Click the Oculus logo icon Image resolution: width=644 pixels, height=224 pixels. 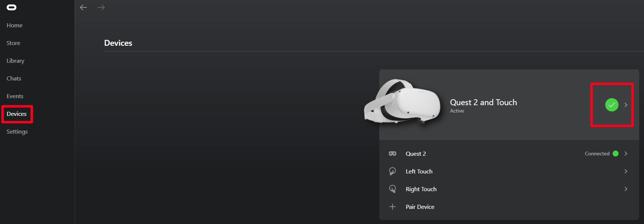tap(11, 7)
